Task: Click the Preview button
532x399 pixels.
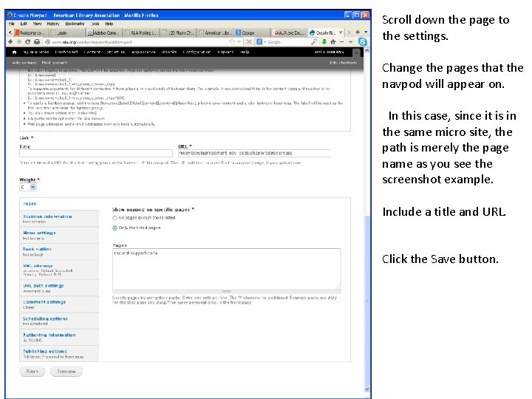Action: (x=66, y=372)
